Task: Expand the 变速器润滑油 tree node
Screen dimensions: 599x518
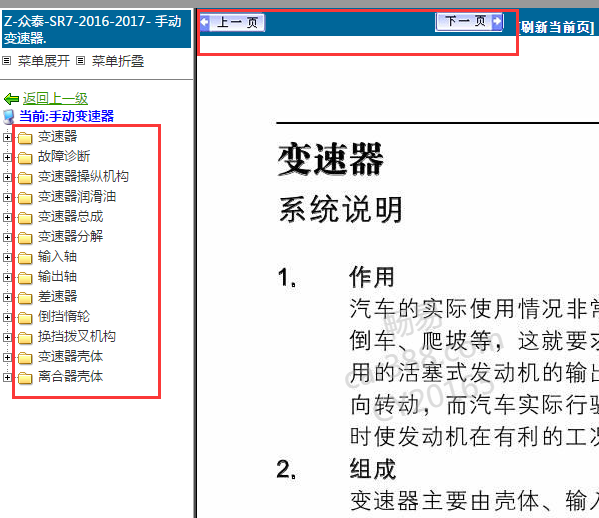Action: point(7,197)
